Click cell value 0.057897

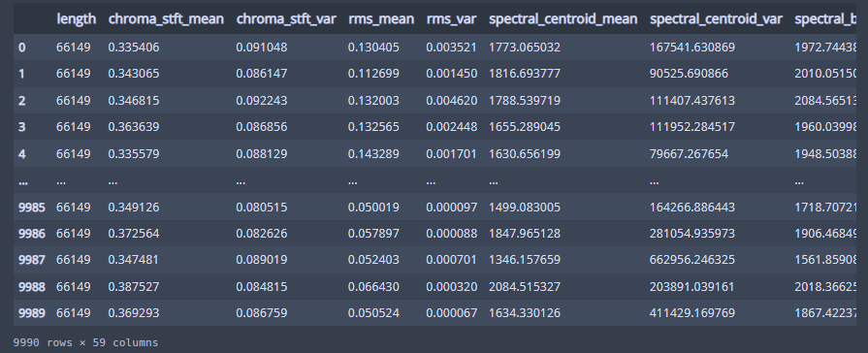(373, 234)
